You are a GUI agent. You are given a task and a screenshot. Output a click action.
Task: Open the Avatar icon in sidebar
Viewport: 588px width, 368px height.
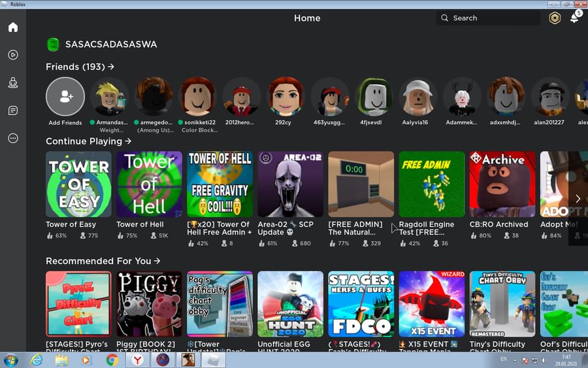(x=13, y=82)
